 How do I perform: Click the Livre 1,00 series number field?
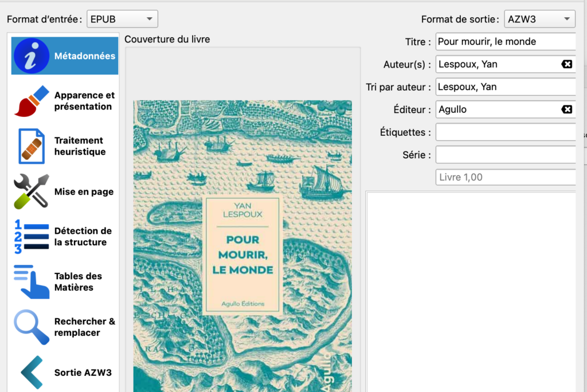[506, 177]
